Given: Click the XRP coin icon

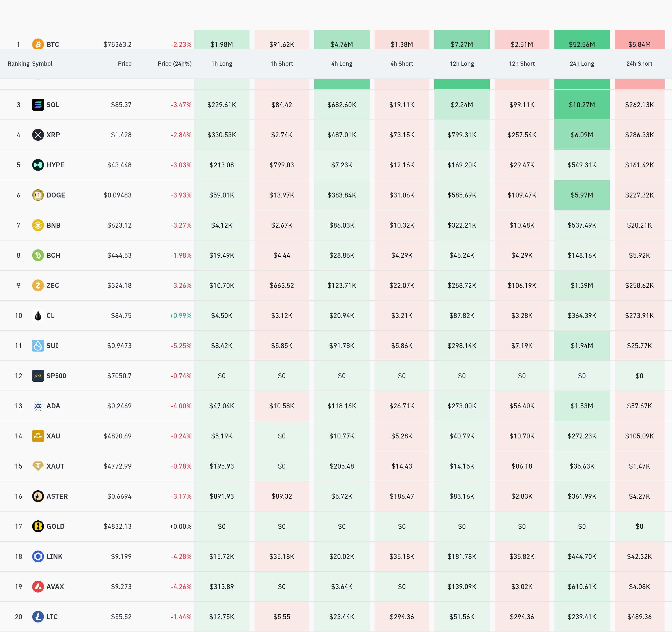Looking at the screenshot, I should [38, 135].
